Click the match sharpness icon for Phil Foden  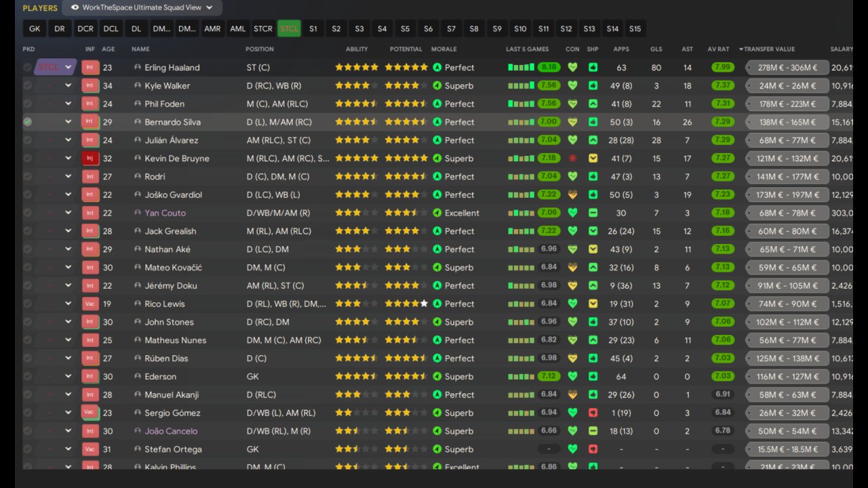coord(593,104)
